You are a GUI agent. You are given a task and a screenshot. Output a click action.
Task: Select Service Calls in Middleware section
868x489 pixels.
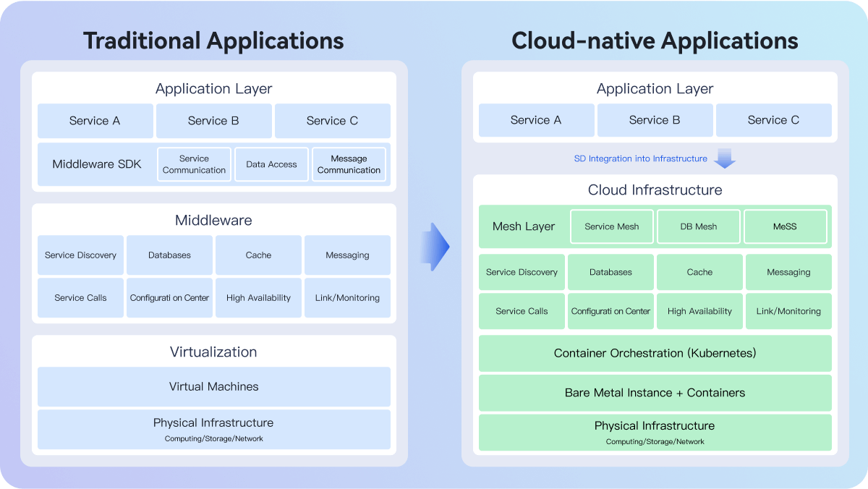pyautogui.click(x=80, y=298)
